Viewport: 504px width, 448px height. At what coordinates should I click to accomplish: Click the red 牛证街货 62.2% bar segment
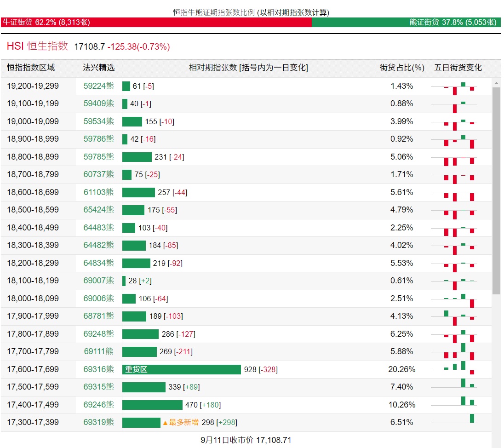point(156,22)
